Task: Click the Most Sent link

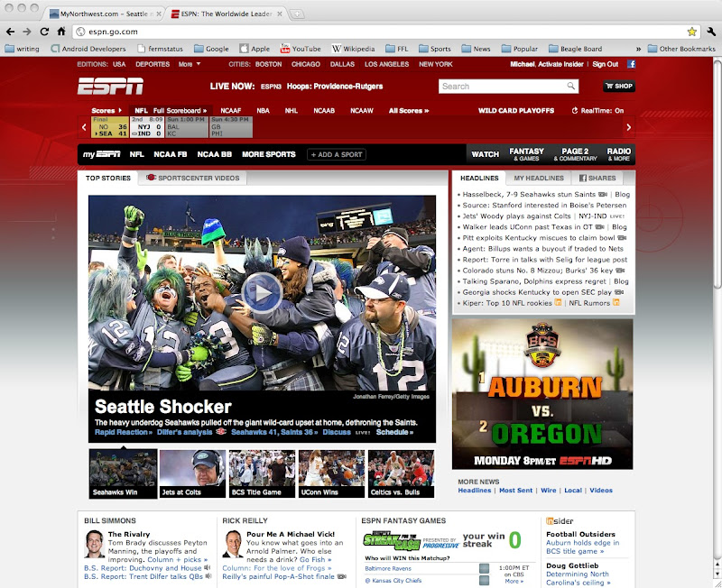Action: click(515, 491)
